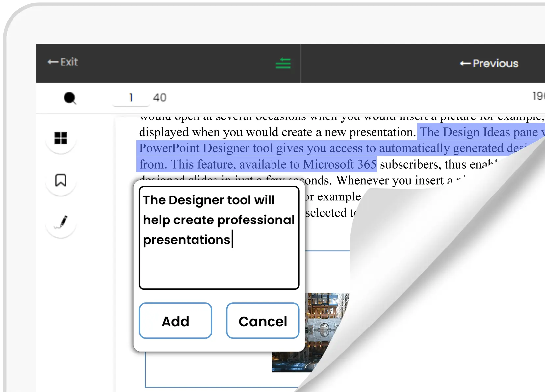
Task: Go to the Previous page
Action: (x=489, y=63)
